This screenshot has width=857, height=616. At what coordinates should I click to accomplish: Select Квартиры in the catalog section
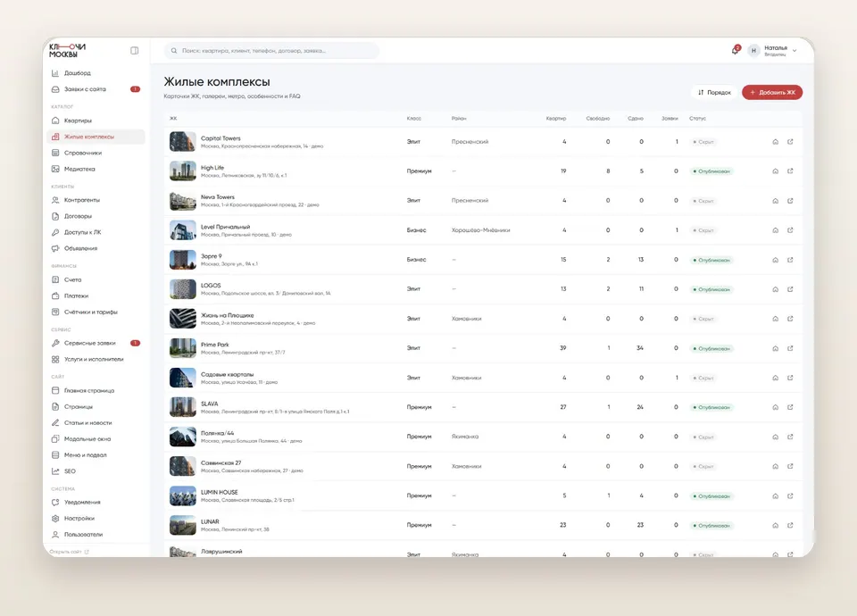click(x=96, y=121)
